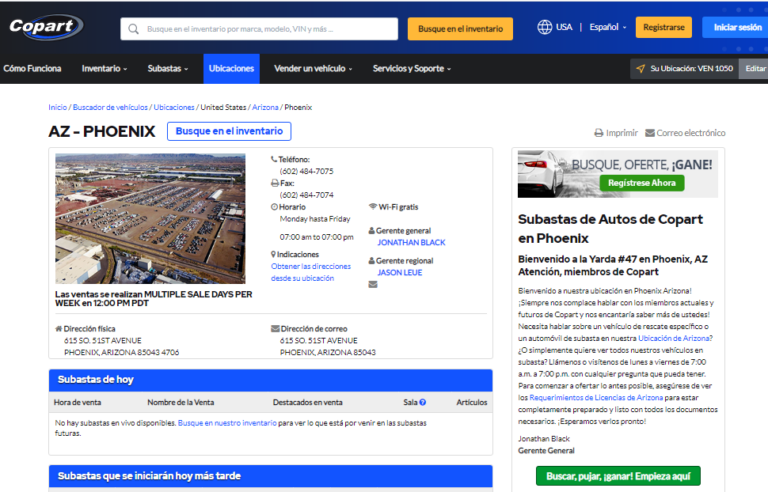Click the printer icon beside Imprimir

tap(598, 133)
